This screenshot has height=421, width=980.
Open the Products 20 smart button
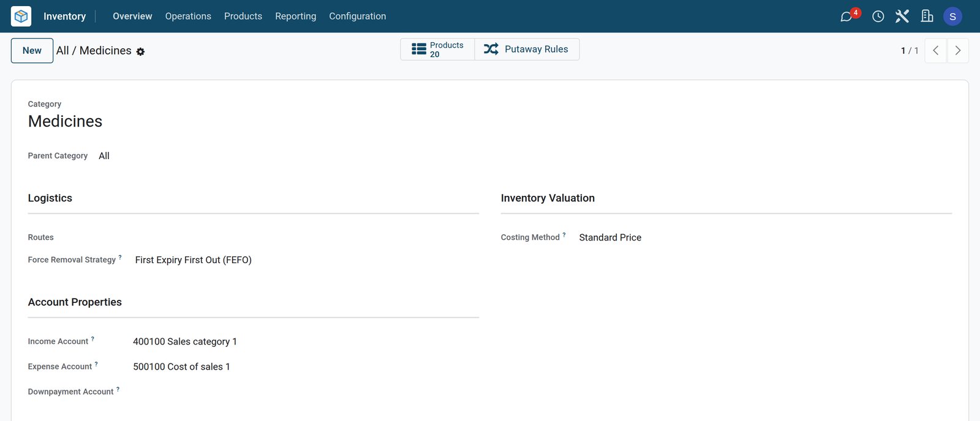[x=437, y=50]
